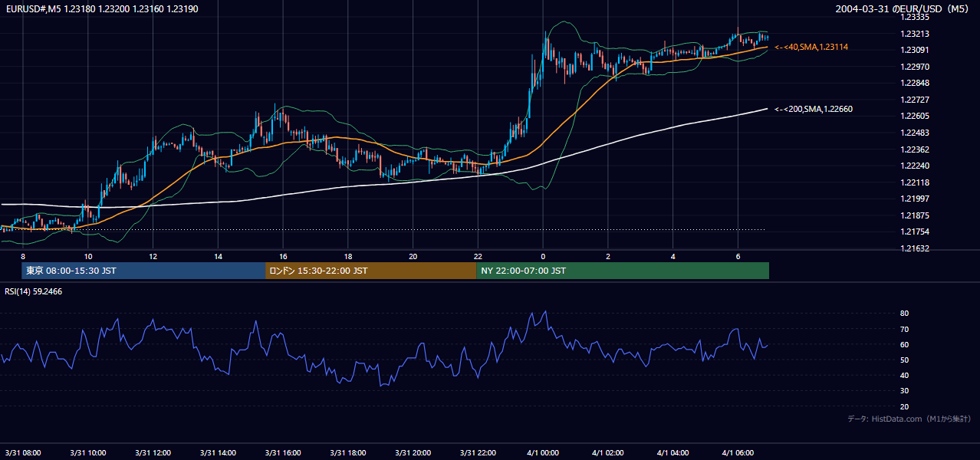Click RSI level 80 on the scale
The width and height of the screenshot is (980, 460).
tap(904, 314)
